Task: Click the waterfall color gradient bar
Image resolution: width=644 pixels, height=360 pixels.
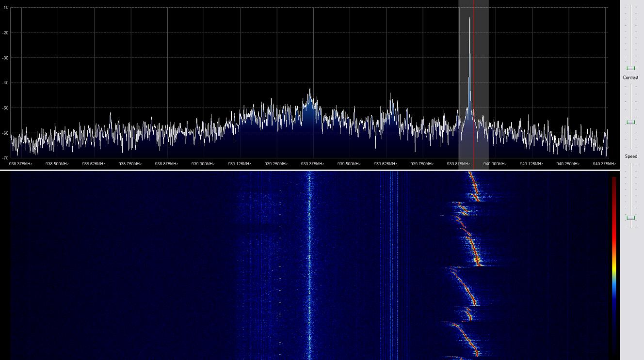Action: point(614,266)
